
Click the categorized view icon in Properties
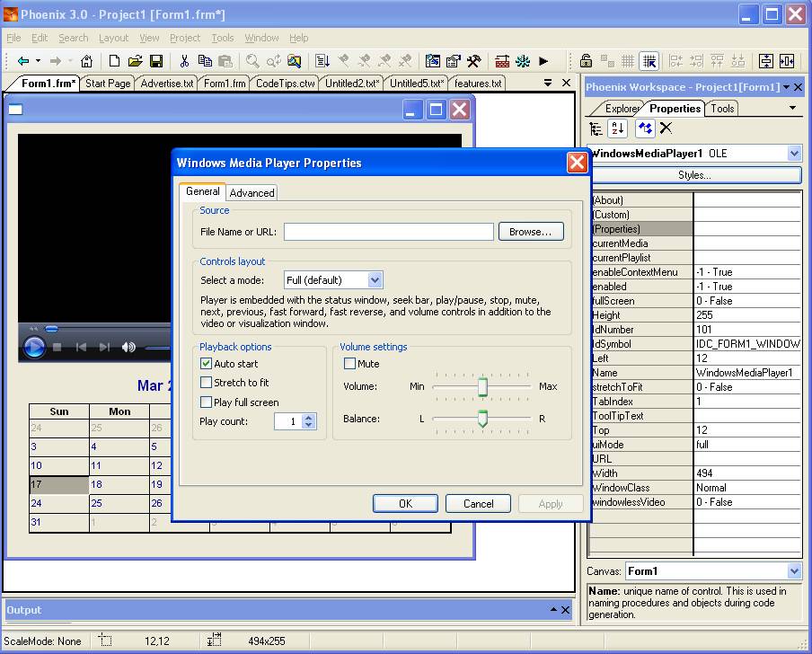596,128
